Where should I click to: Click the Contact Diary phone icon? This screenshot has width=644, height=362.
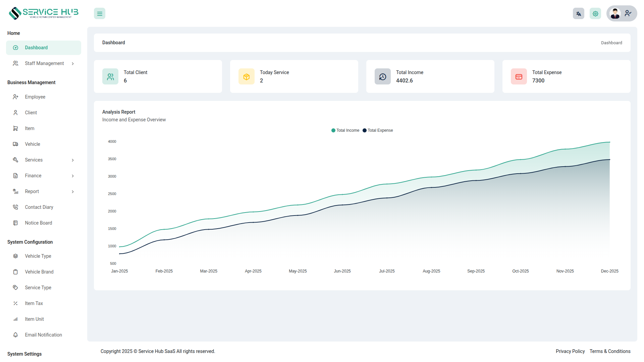pyautogui.click(x=15, y=207)
